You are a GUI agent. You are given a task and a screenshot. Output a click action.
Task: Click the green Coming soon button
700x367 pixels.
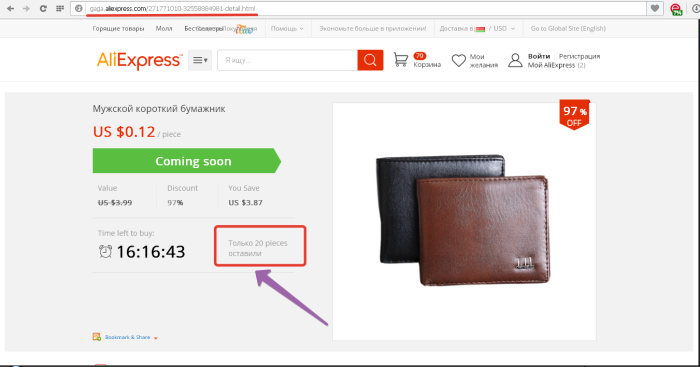pos(187,161)
